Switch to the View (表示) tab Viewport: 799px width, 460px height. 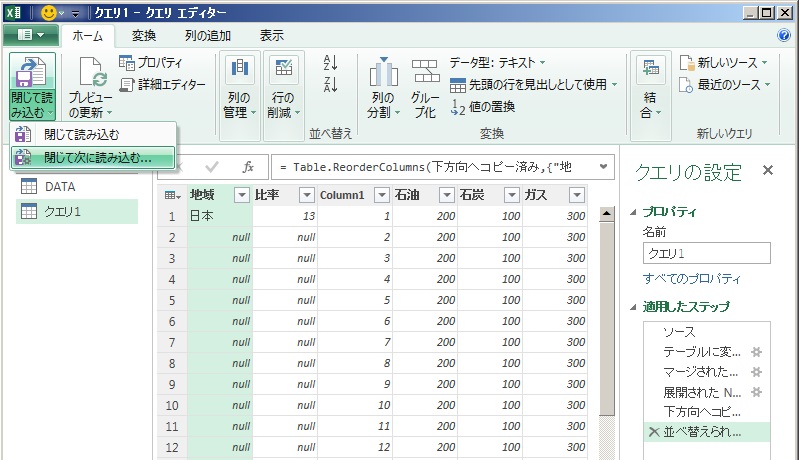[x=272, y=36]
